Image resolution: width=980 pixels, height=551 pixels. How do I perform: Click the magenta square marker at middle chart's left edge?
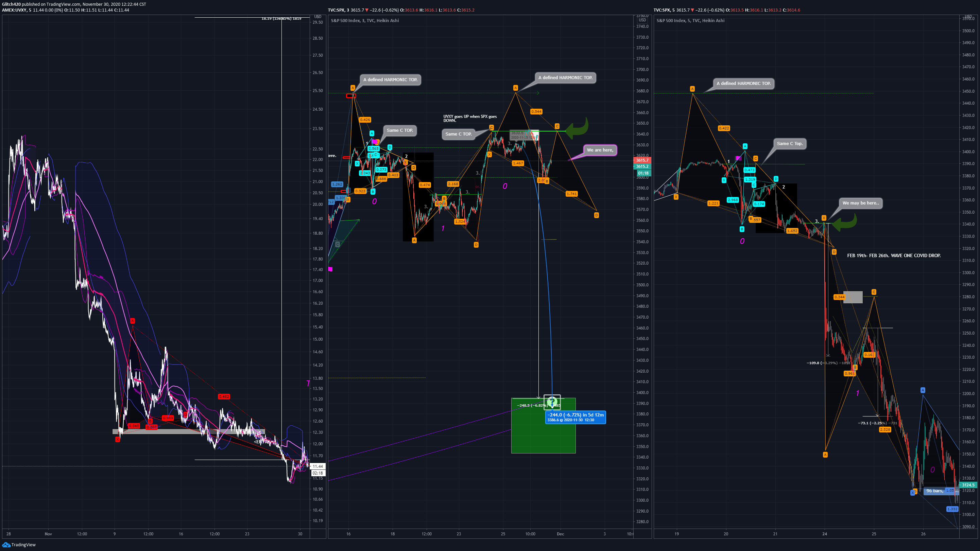330,269
